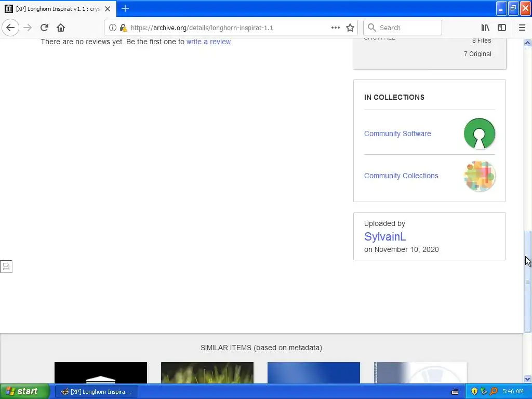Click the orange magnifier tray icon
Image resolution: width=532 pixels, height=399 pixels.
[494, 392]
